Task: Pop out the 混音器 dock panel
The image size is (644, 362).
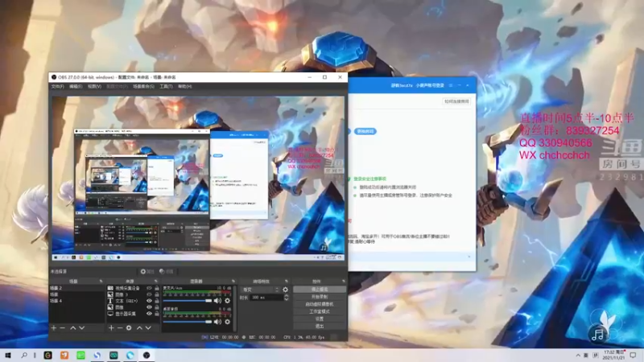Action: click(233, 281)
